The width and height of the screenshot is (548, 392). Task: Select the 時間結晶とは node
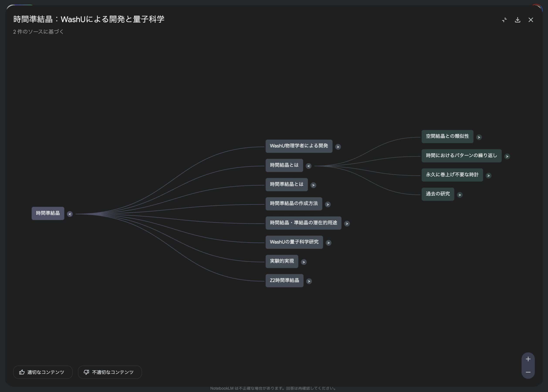284,165
